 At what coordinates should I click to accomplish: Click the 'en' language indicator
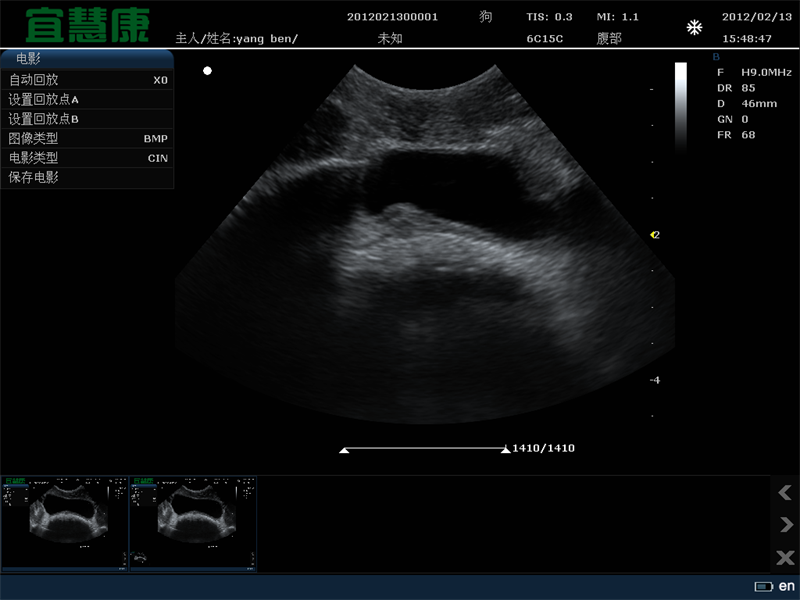coord(786,586)
